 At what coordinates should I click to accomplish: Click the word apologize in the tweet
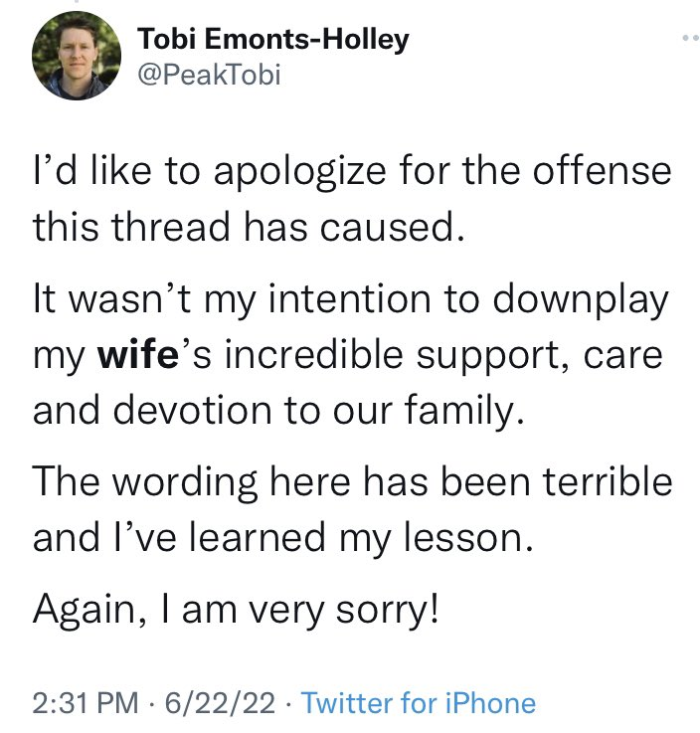coord(300,173)
